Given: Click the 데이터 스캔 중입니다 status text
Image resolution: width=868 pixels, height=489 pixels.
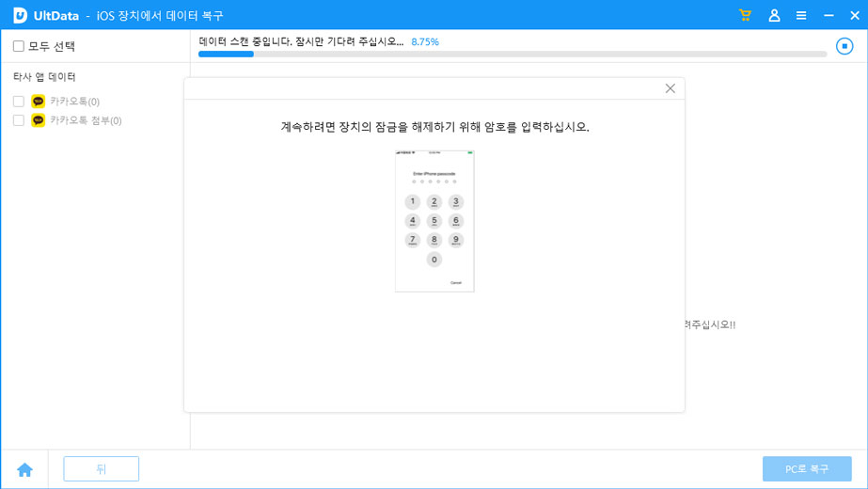Looking at the screenshot, I should (x=301, y=42).
